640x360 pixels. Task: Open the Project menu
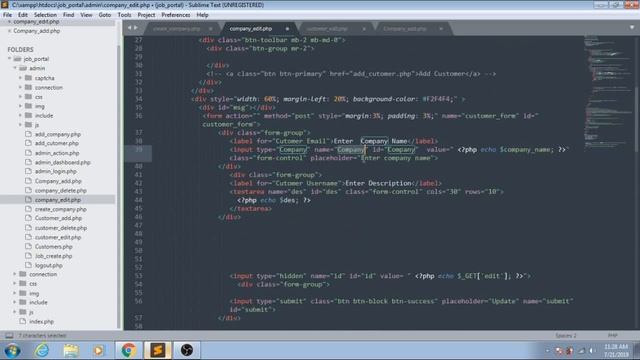coord(146,15)
